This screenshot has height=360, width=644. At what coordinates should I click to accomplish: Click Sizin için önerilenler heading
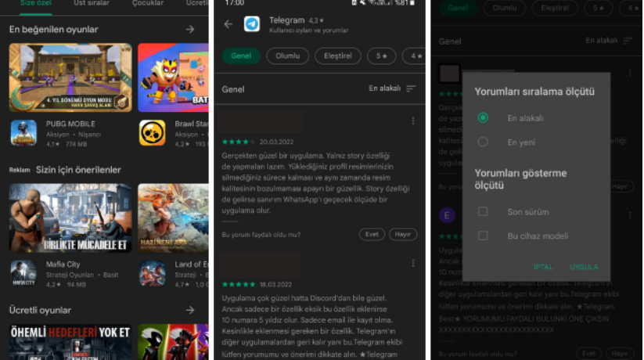[x=78, y=170]
